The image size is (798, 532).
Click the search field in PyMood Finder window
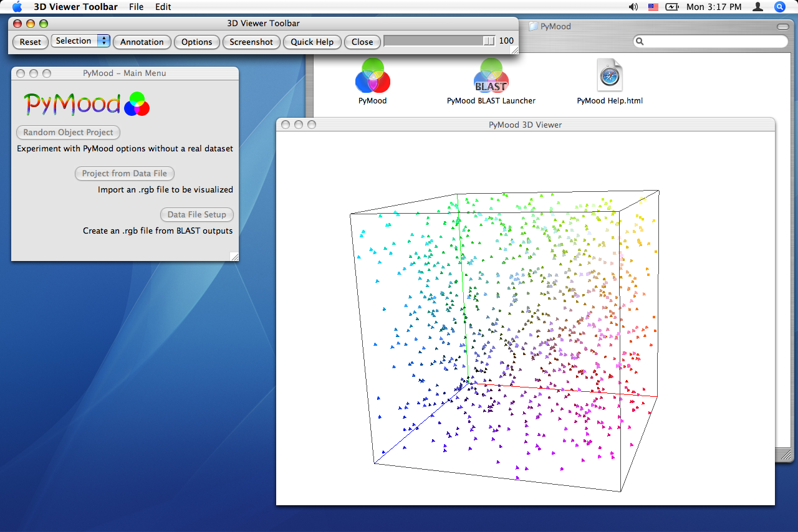pyautogui.click(x=711, y=41)
